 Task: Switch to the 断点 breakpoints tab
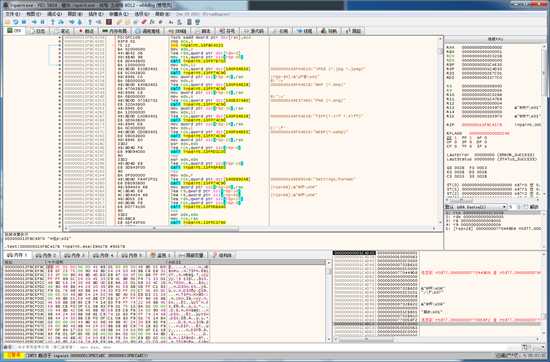pos(87,31)
